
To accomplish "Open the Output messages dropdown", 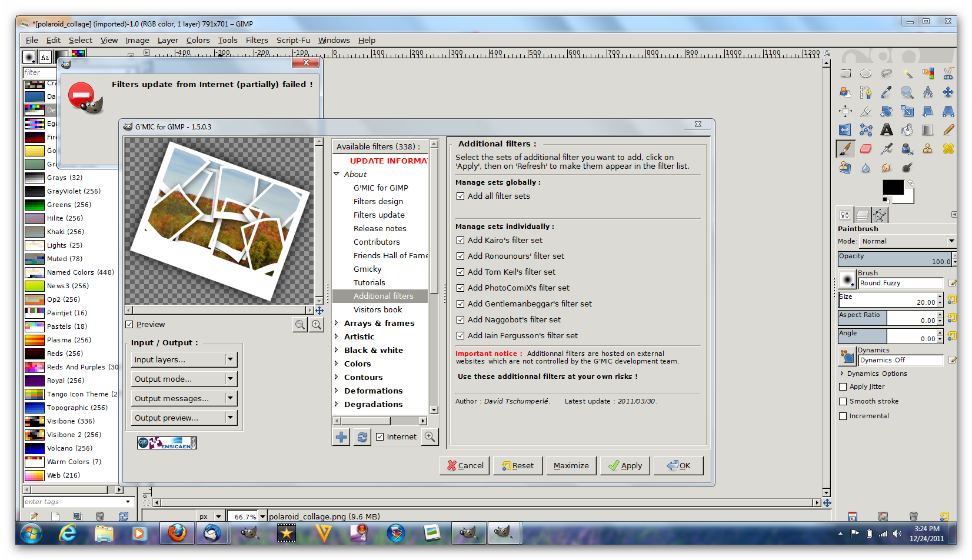I will [184, 398].
